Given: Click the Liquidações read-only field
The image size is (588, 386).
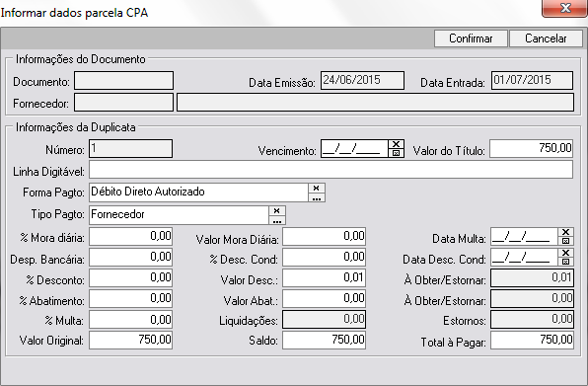Looking at the screenshot, I should pyautogui.click(x=324, y=320).
